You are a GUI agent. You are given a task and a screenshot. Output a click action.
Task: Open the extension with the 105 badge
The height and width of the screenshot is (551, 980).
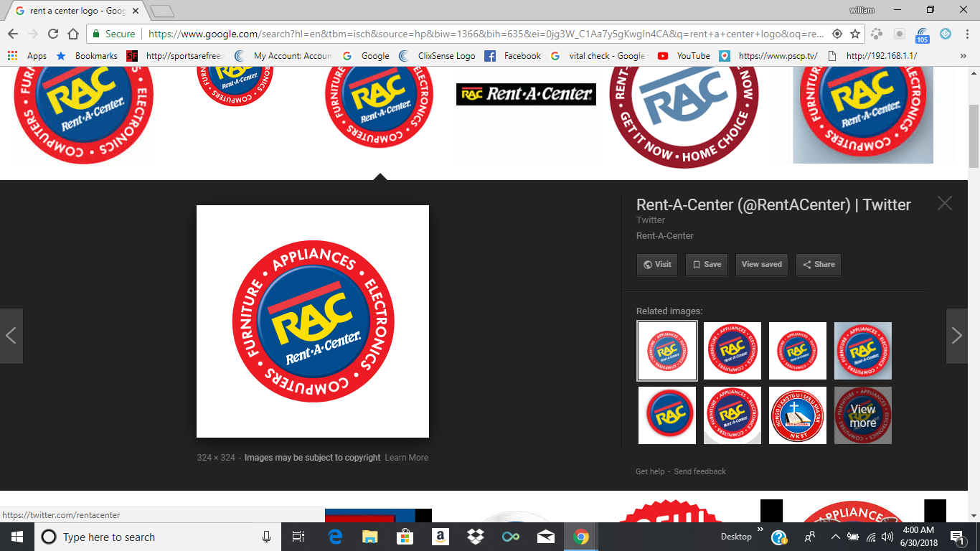923,34
